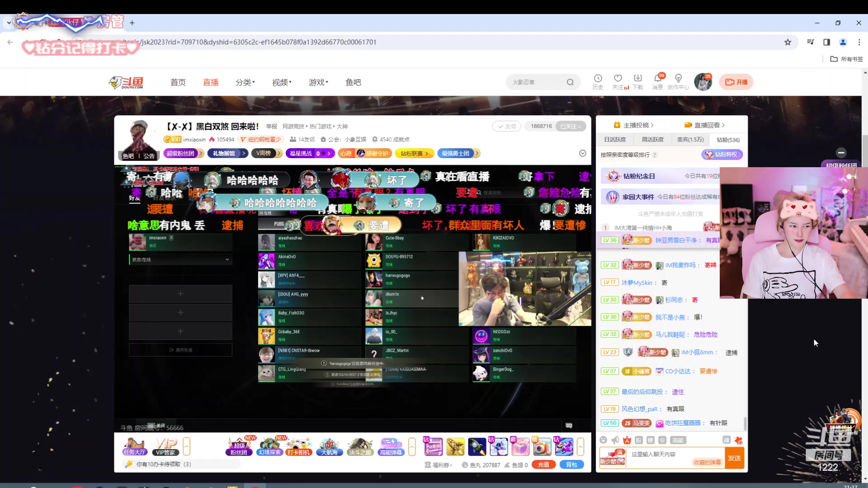Click the 梗 meme chat icon
This screenshot has height=488, width=868.
pos(651,440)
